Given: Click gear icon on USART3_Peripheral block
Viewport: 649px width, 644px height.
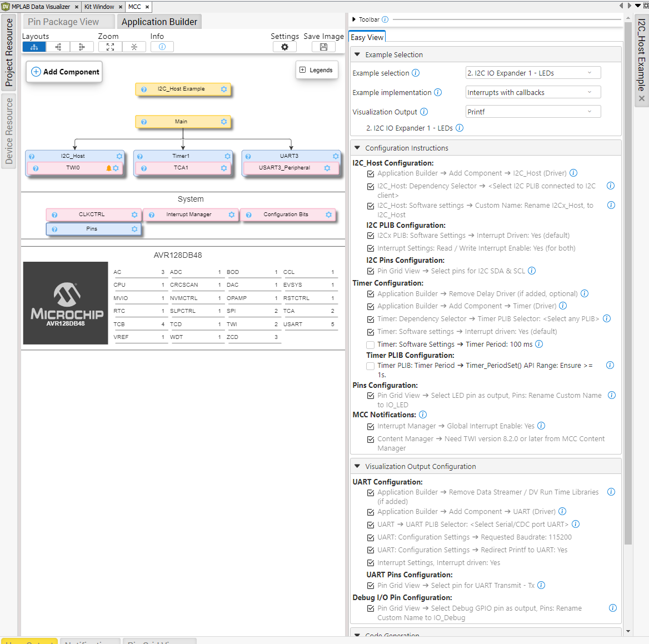Looking at the screenshot, I should [x=327, y=168].
